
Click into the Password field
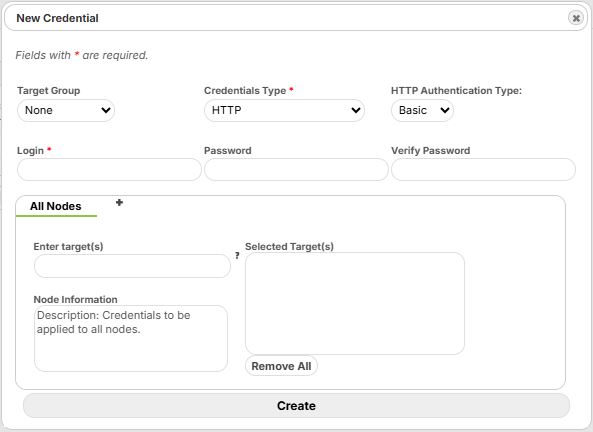pos(296,169)
